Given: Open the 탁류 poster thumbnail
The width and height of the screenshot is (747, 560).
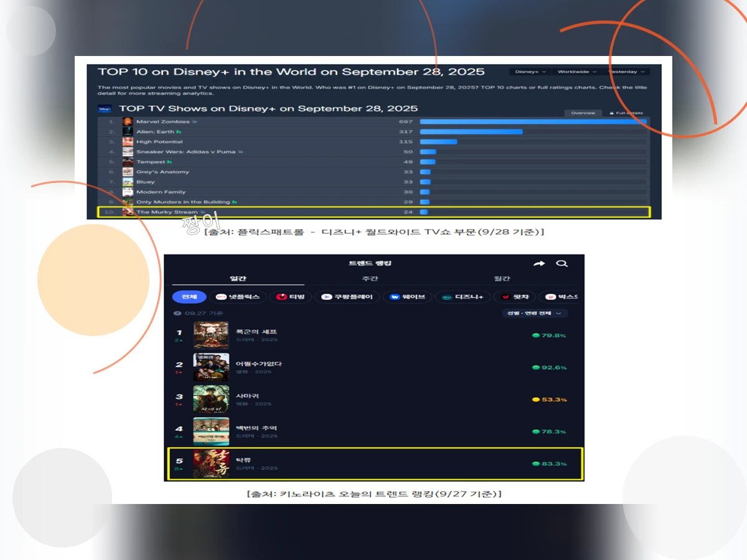Looking at the screenshot, I should 211,464.
